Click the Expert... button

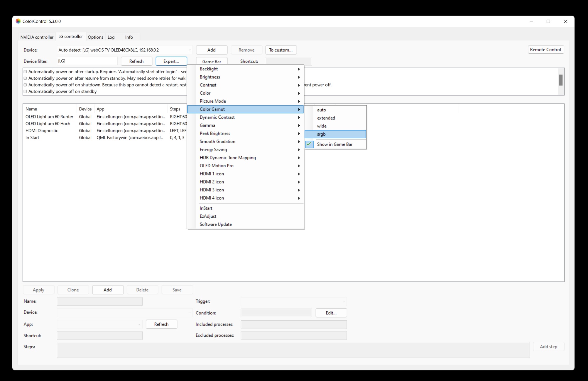point(171,61)
